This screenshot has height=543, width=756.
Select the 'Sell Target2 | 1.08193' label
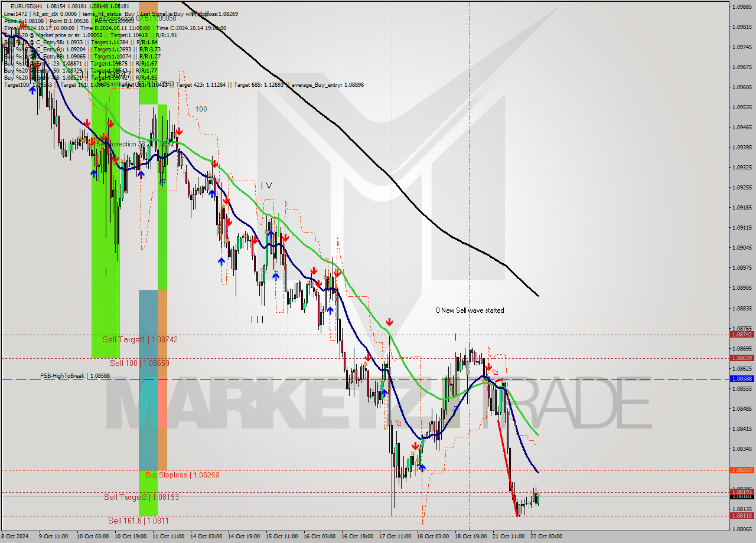coord(141,497)
